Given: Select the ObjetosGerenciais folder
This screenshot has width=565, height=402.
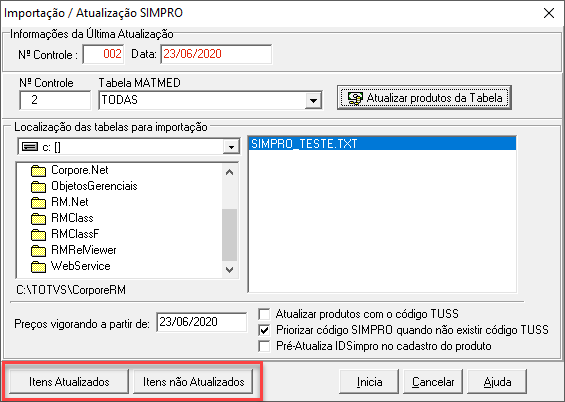Looking at the screenshot, I should [84, 186].
